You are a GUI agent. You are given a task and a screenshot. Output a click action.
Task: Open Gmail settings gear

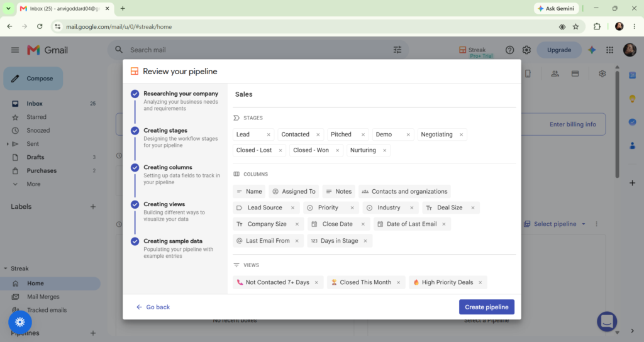526,50
